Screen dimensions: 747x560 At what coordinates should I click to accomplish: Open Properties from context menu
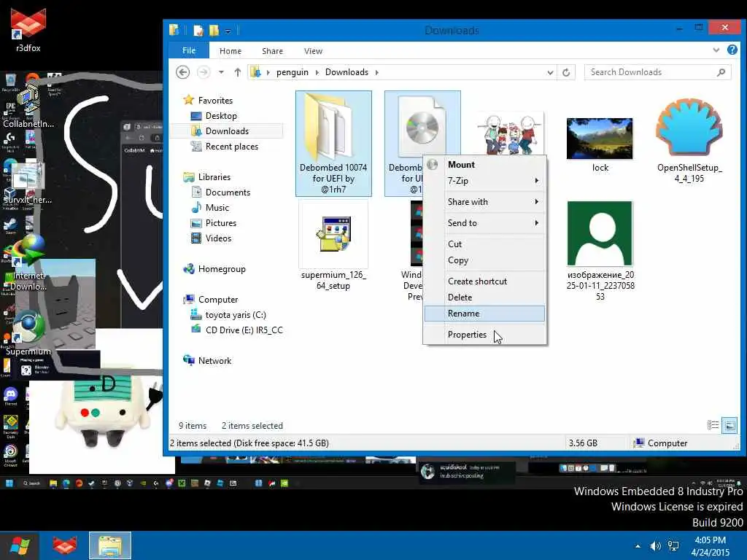tap(484, 334)
